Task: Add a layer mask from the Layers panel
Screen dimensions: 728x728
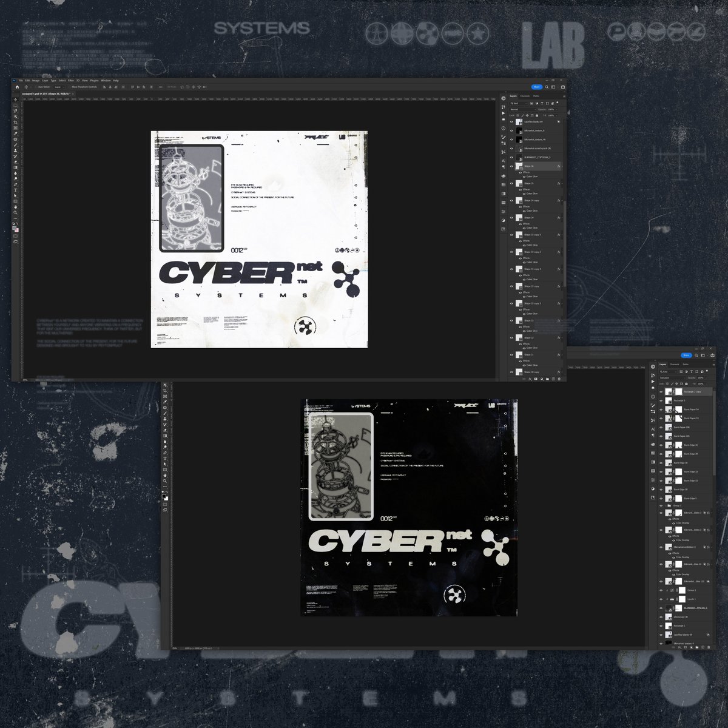Action: 536,379
